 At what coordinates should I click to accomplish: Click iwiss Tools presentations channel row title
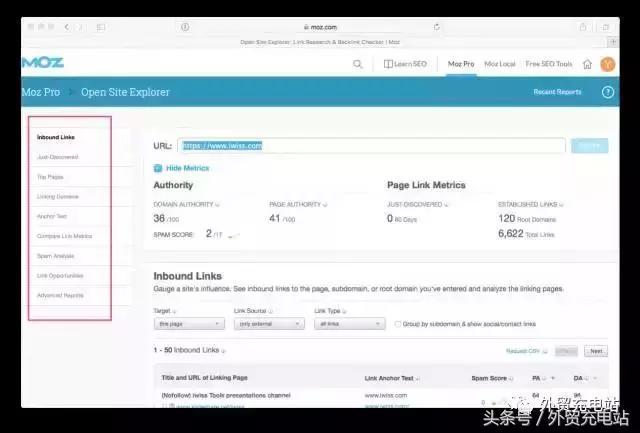coord(226,395)
